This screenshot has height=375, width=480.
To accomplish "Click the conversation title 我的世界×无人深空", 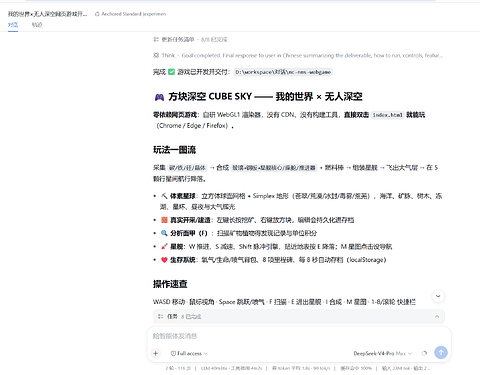I will (48, 14).
